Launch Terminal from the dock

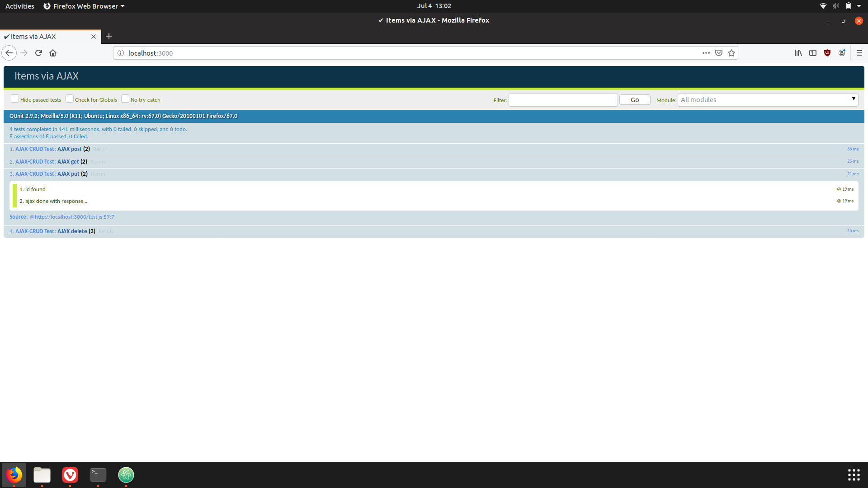click(98, 474)
